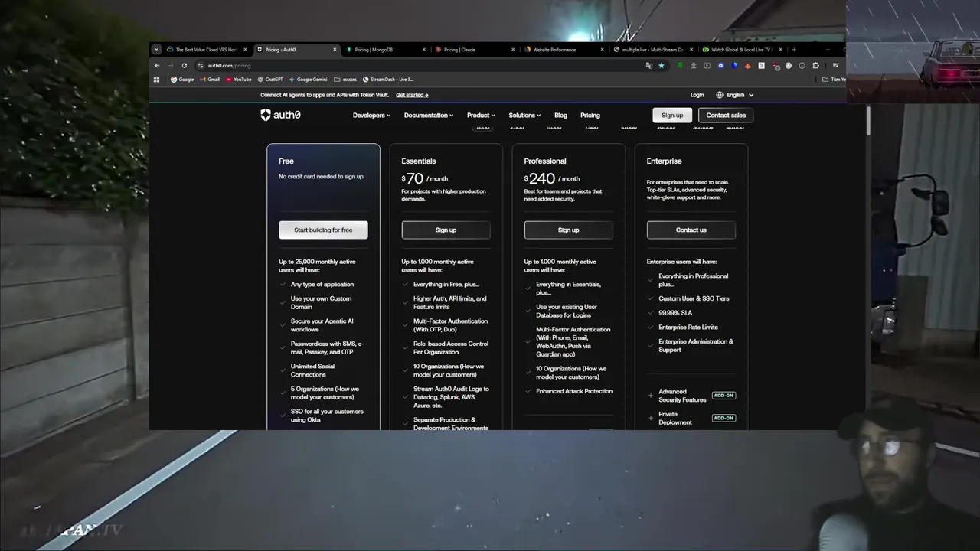Open the StreamDash bookmark

click(x=388, y=79)
